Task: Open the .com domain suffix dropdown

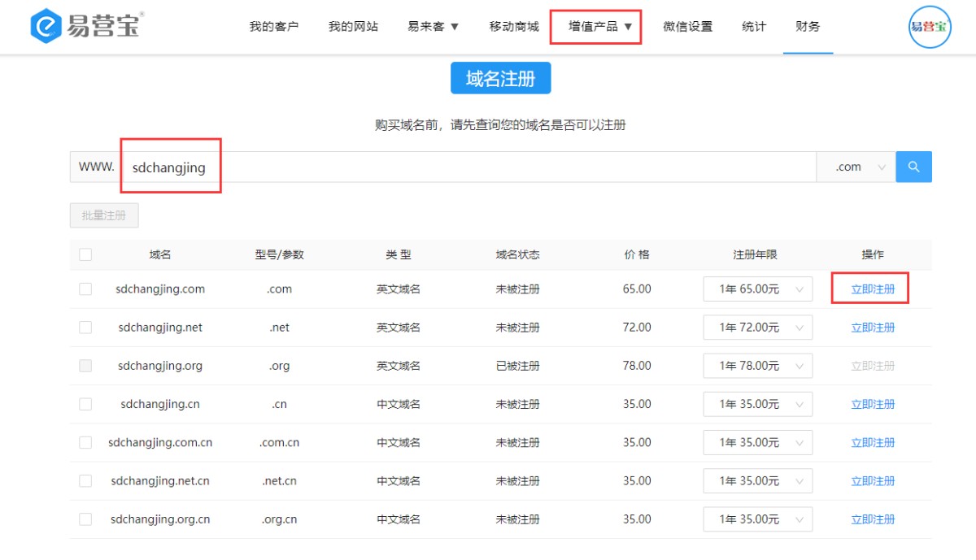Action: point(856,167)
